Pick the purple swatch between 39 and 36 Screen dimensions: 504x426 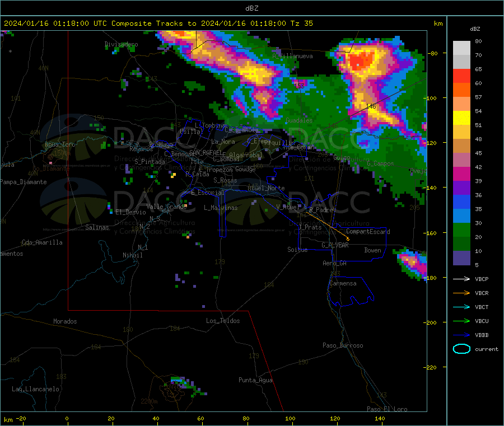461,188
